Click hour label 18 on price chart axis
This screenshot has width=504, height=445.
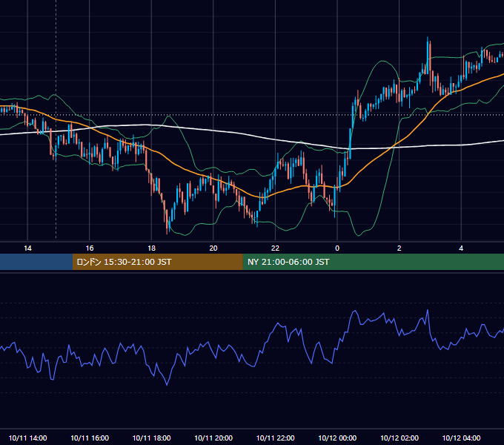pos(151,248)
